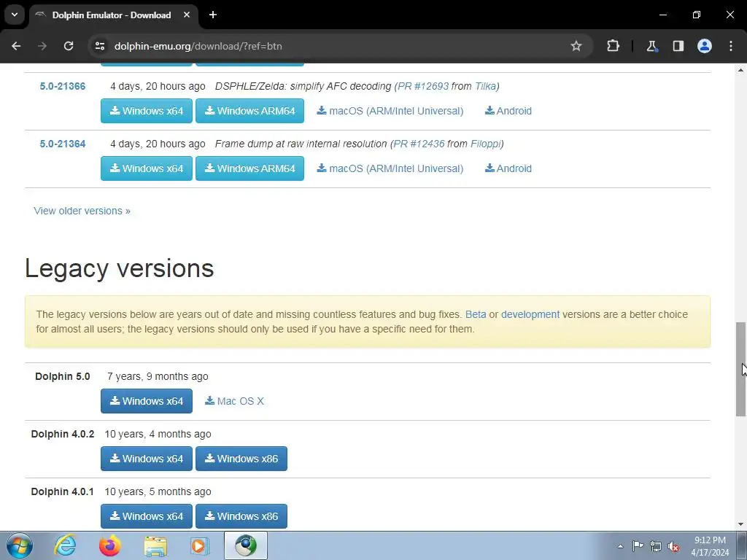Image resolution: width=747 pixels, height=560 pixels.
Task: Download Dolphin 5.0 Windows x64
Action: (x=147, y=401)
